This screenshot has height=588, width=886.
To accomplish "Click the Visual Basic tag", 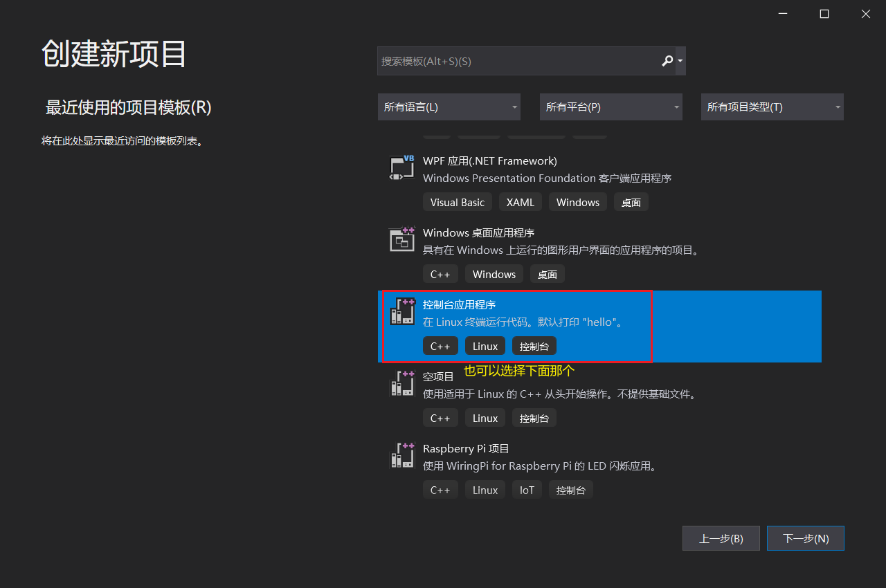I will pos(458,202).
